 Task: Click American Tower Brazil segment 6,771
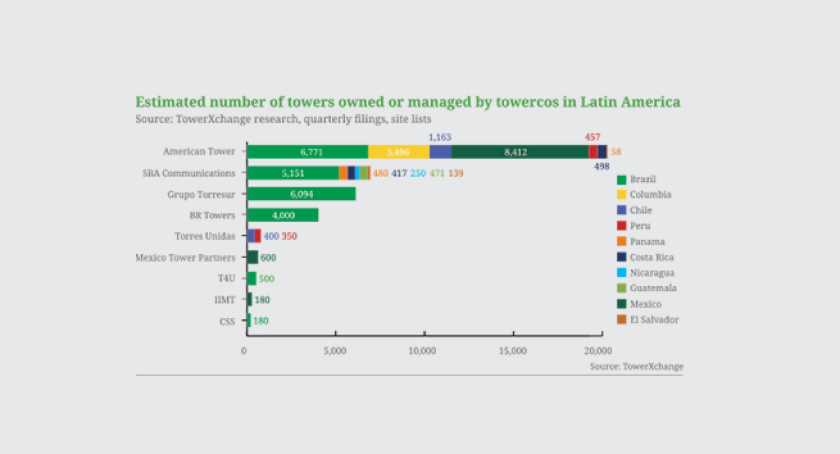308,152
